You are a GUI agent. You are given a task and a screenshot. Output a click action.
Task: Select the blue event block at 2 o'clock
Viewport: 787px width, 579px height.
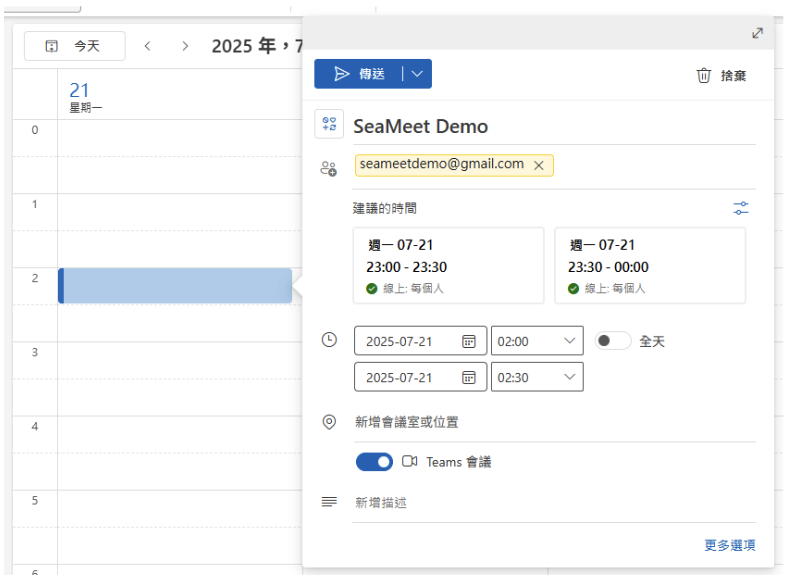pos(175,285)
